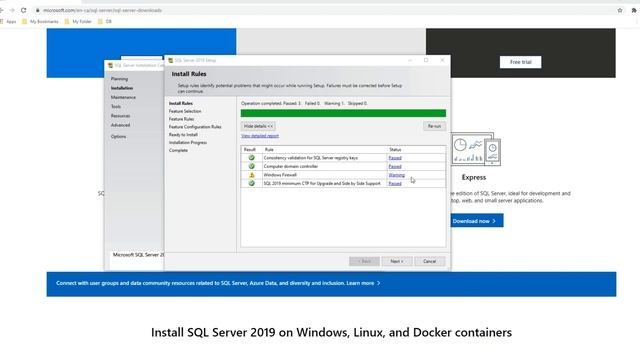640x360 pixels.
Task: Bookmark this page with star icon
Action: (x=620, y=10)
